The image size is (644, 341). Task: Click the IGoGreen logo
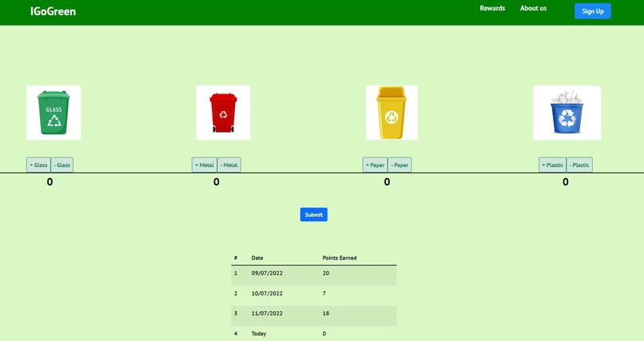53,11
